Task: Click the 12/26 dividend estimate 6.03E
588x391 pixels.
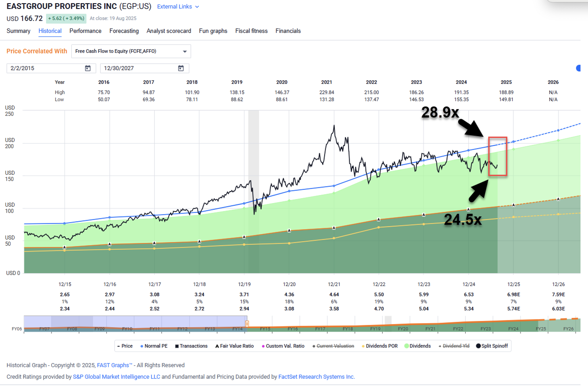Action: click(x=558, y=309)
